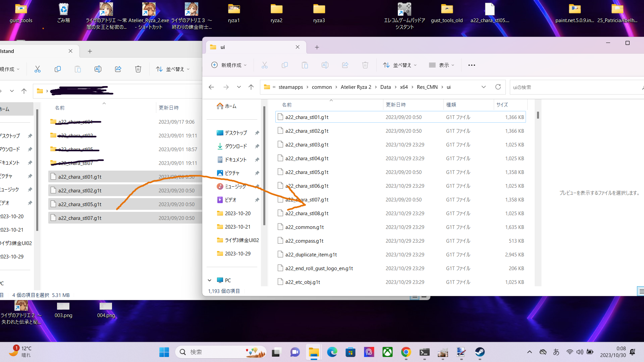Open the ごみ箱 recycle bin desktop icon
This screenshot has width=644, height=362.
63,13
